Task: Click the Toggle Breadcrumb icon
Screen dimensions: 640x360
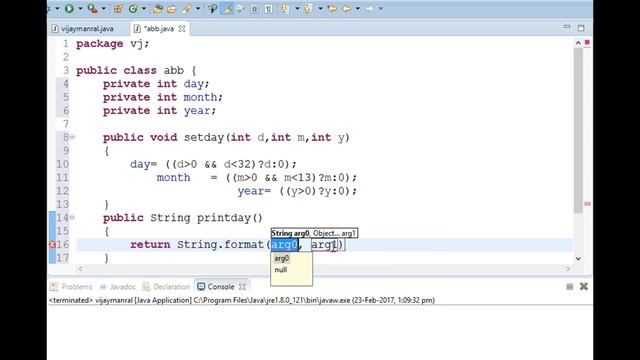Action: click(x=213, y=8)
